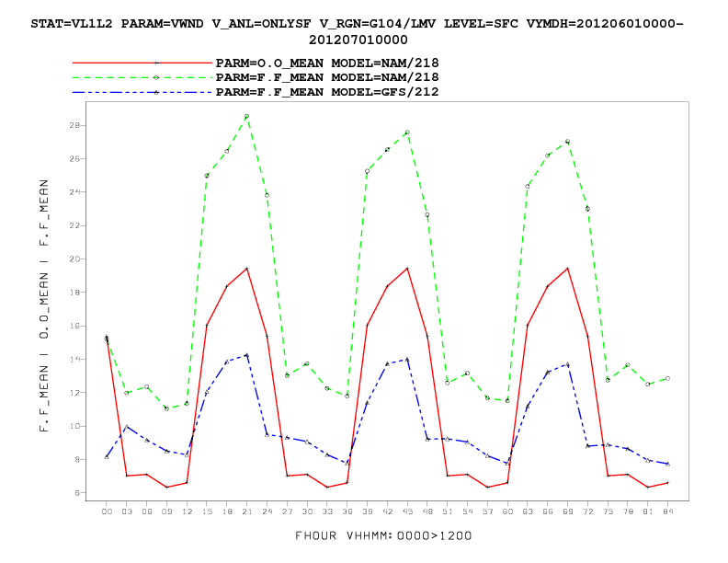The width and height of the screenshot is (728, 563).
Task: Click the y-axis tick label 8
Action: coord(77,460)
